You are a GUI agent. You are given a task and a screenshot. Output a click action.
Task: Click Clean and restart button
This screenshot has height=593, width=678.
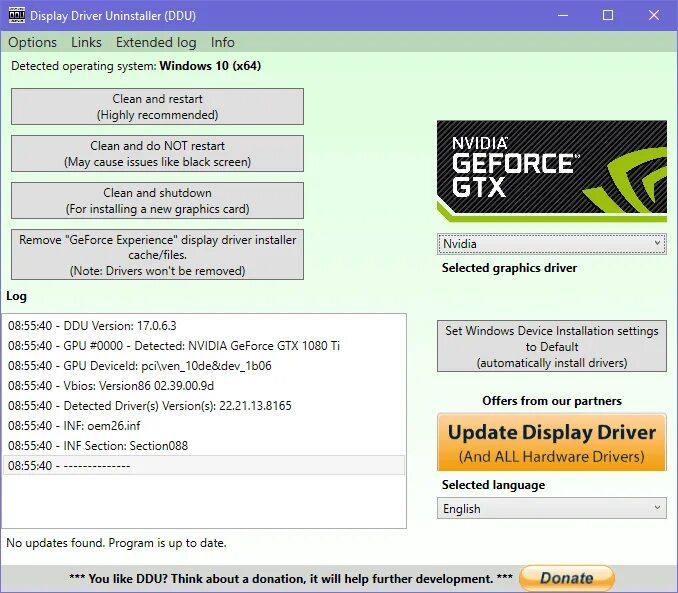click(157, 107)
